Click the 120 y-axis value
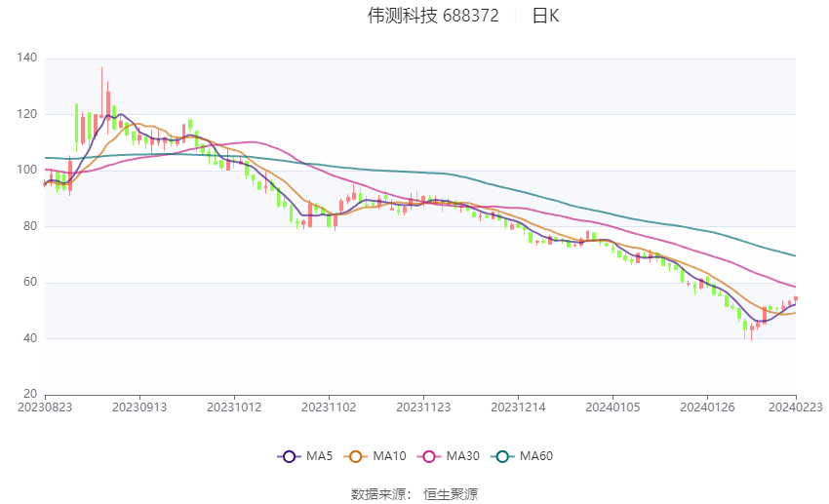 27,114
